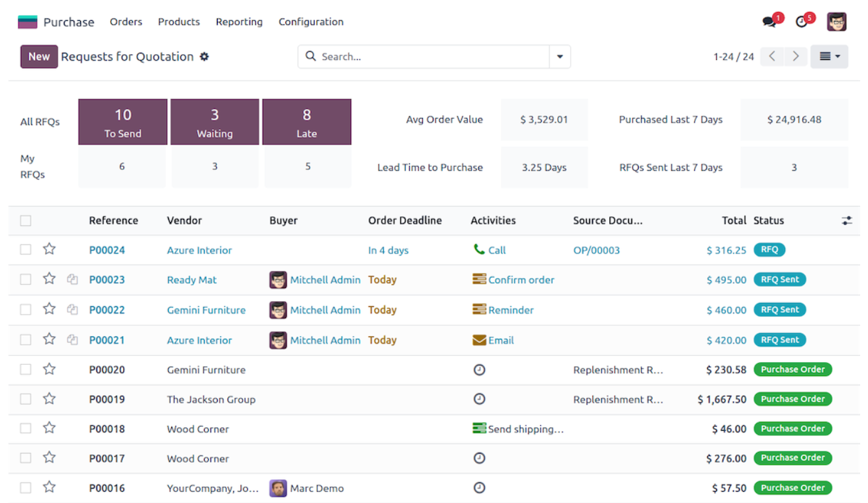Open the column settings adjust icon
The width and height of the screenshot is (868, 503).
point(846,220)
